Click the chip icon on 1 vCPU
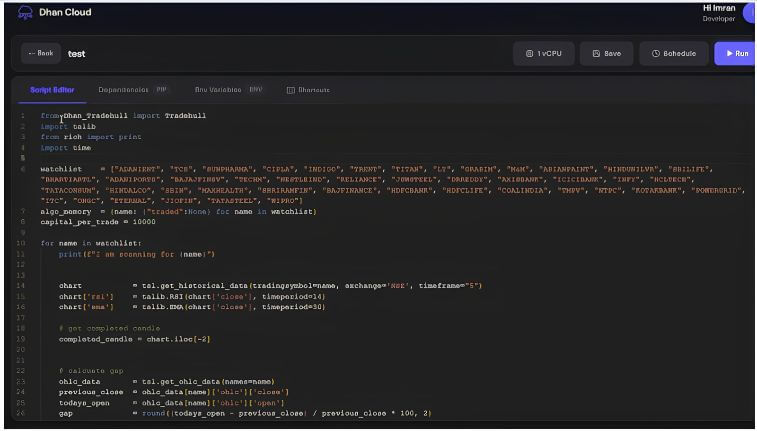 (529, 54)
